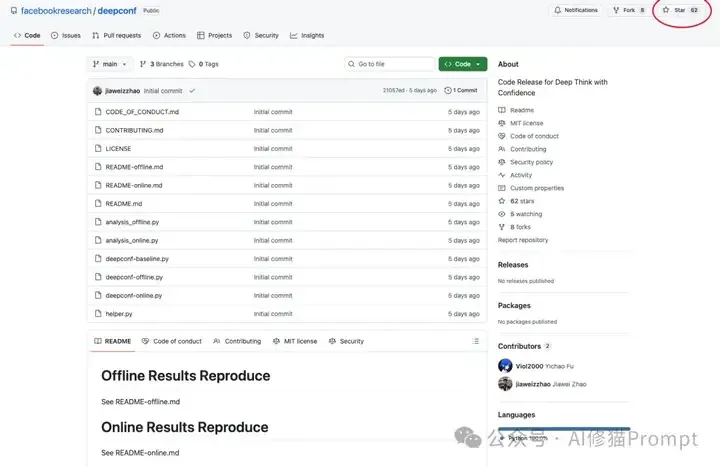Open Code of conduct link in About
Screen dimensions: 720x467
(x=529, y=136)
